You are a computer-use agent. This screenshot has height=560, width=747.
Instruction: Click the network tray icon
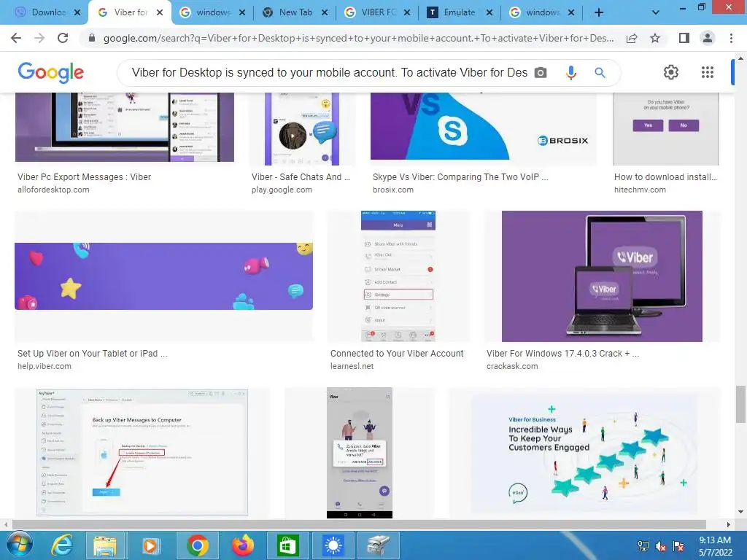[643, 546]
